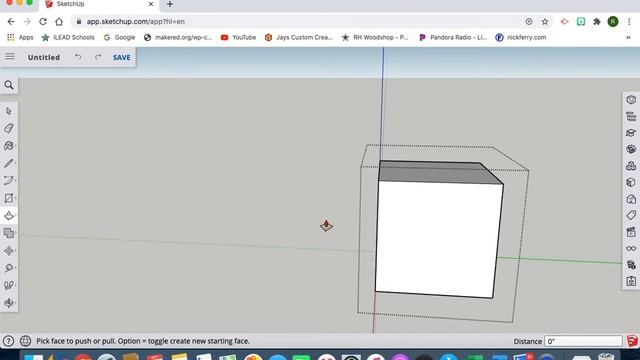Open the Outliner panel in right toolbar
The width and height of the screenshot is (640, 360).
pyautogui.click(x=631, y=117)
